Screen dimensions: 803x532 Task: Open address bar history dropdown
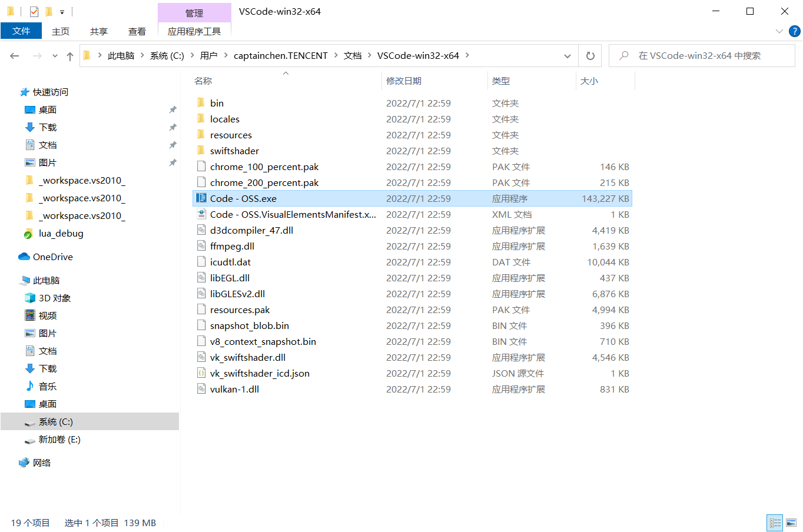(568, 56)
